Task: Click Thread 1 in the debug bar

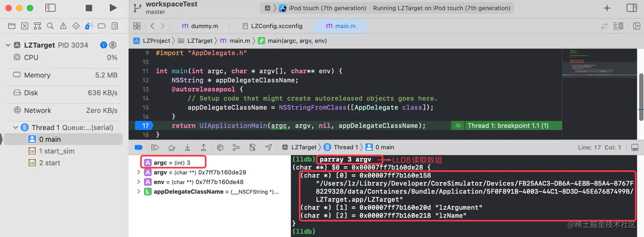Action: pyautogui.click(x=341, y=147)
